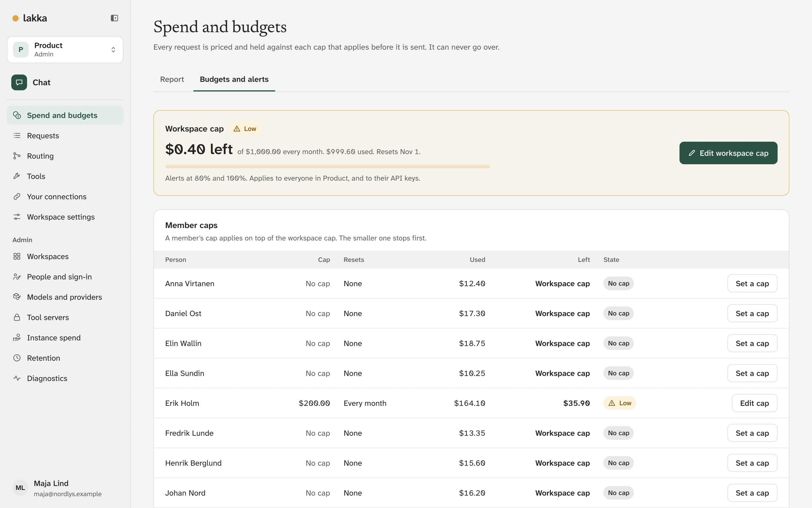Click the Requests list icon

17,136
